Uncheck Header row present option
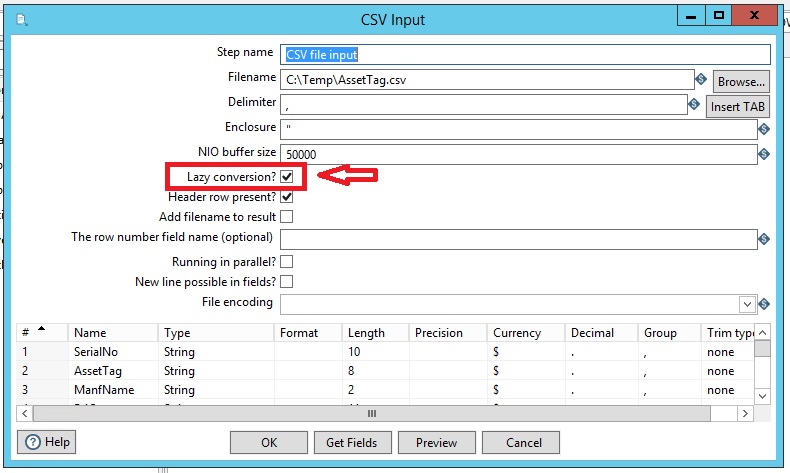790x473 pixels. tap(287, 197)
